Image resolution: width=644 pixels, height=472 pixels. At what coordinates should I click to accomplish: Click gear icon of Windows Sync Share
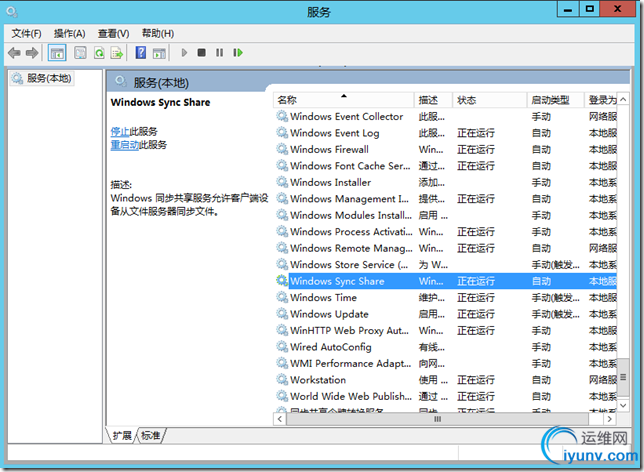point(282,281)
